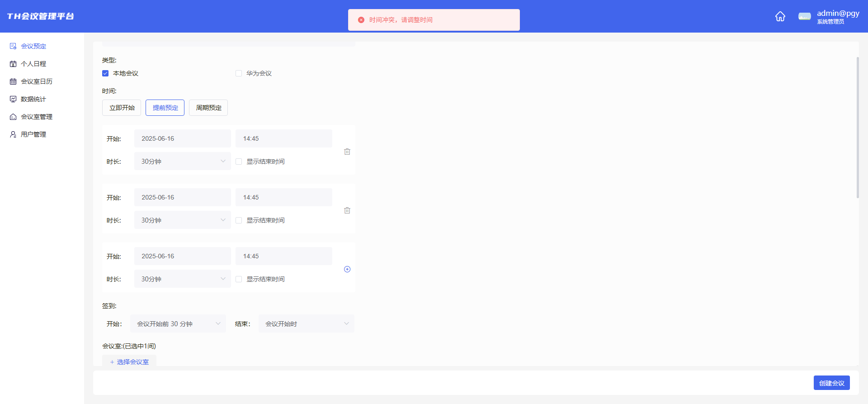Select 立即开始 time mode
This screenshot has height=404, width=868.
pyautogui.click(x=122, y=108)
